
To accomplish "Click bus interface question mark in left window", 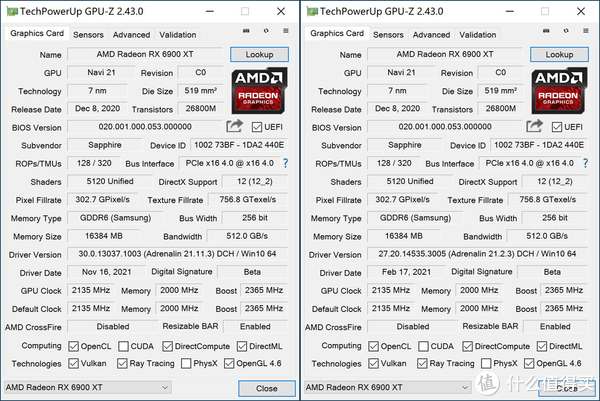I will 285,163.
